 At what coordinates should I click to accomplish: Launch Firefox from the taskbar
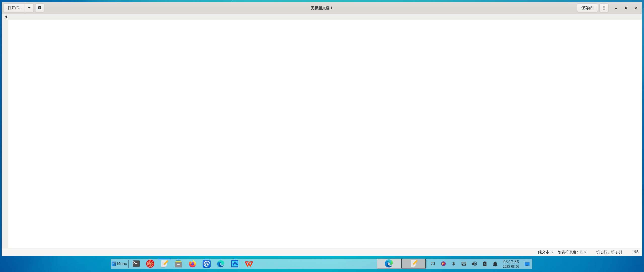coord(193,264)
